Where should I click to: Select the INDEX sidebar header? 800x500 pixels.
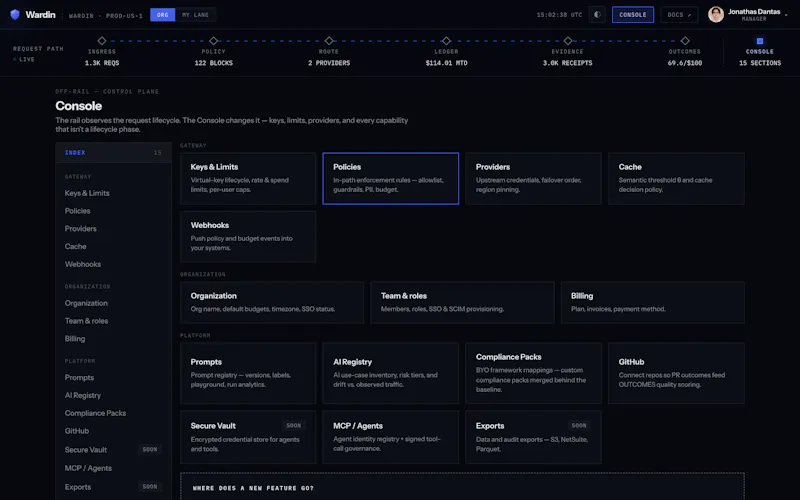coord(113,153)
